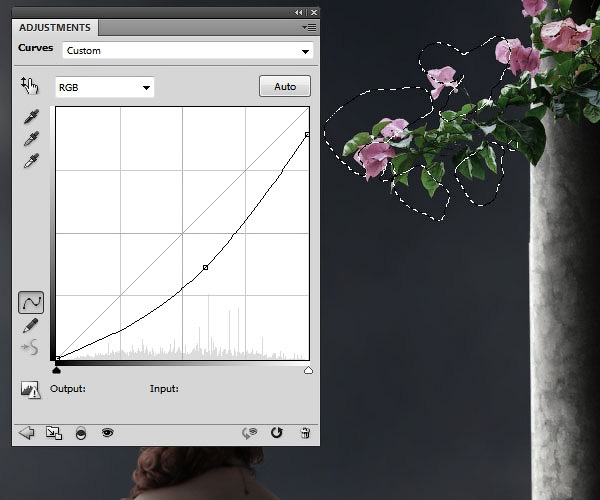Pick the white point eyedropper

coord(31,161)
